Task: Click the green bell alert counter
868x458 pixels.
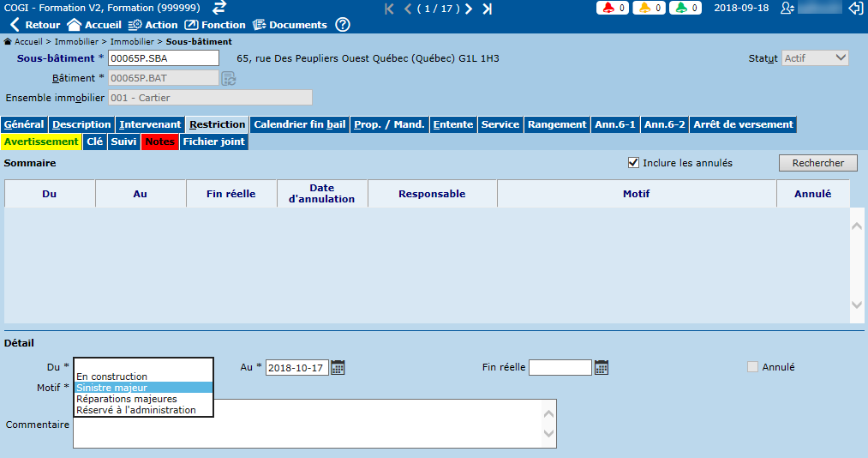Action: 685,8
